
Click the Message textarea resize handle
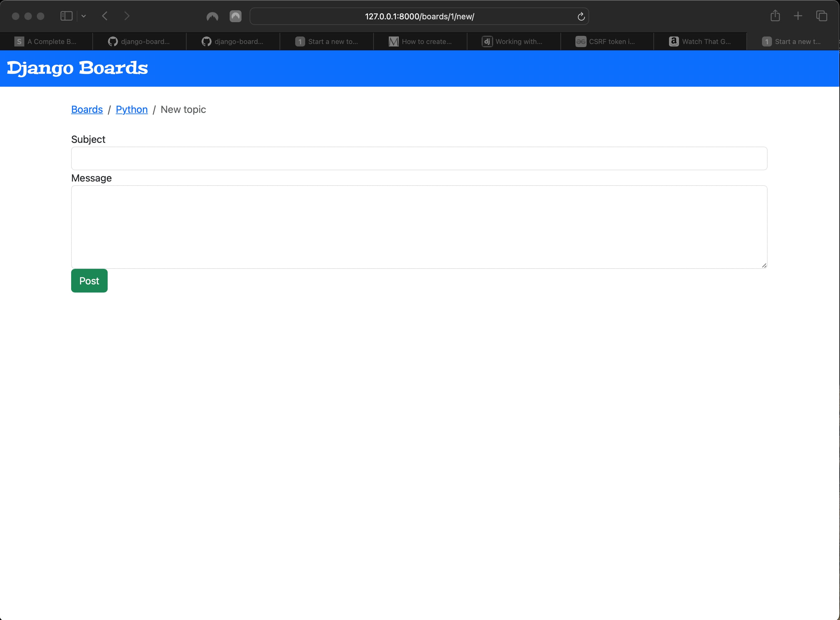click(764, 265)
